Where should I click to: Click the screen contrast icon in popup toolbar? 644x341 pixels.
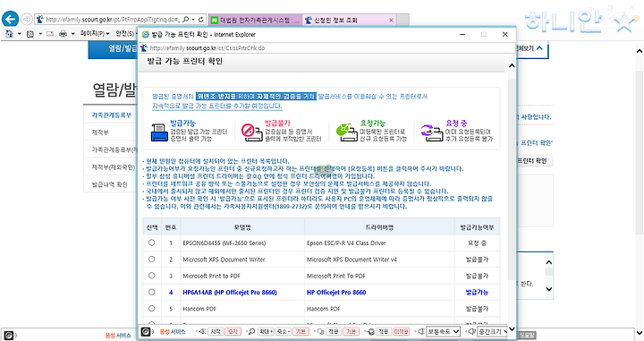(321, 331)
